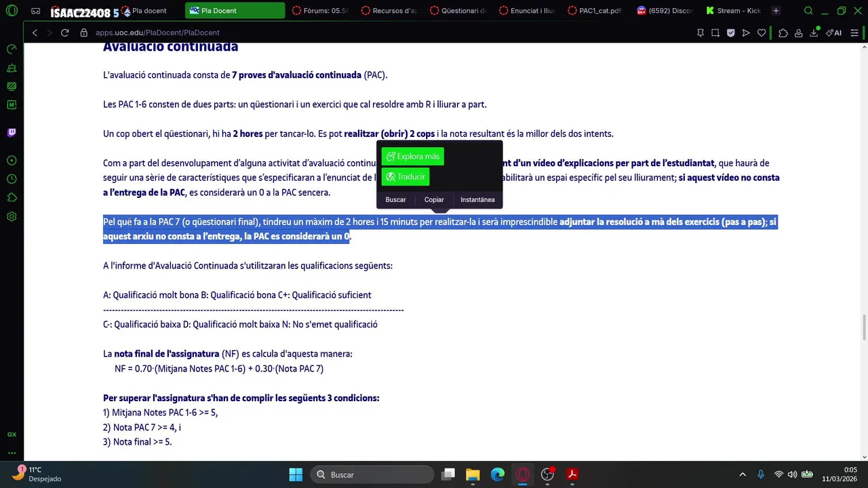Click the page vertical scrollbar thumb
Screen dimensions: 868x488
pos(864,328)
